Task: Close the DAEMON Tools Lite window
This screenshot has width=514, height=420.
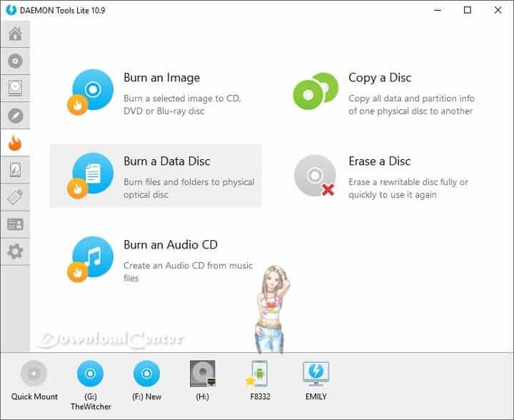Action: 498,10
